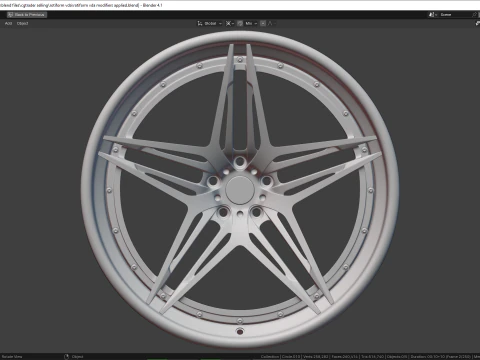
Task: Open the Object menu
Action: tap(23, 23)
